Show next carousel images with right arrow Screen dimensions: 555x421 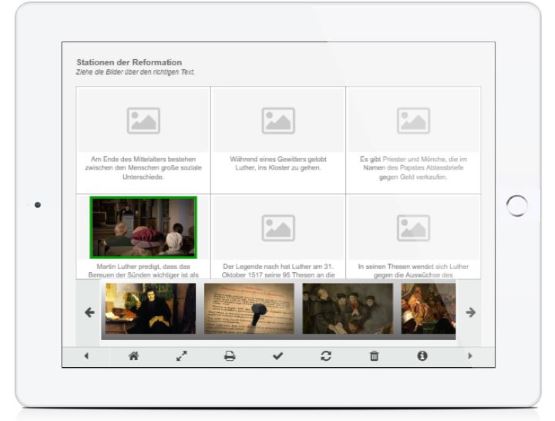click(470, 312)
